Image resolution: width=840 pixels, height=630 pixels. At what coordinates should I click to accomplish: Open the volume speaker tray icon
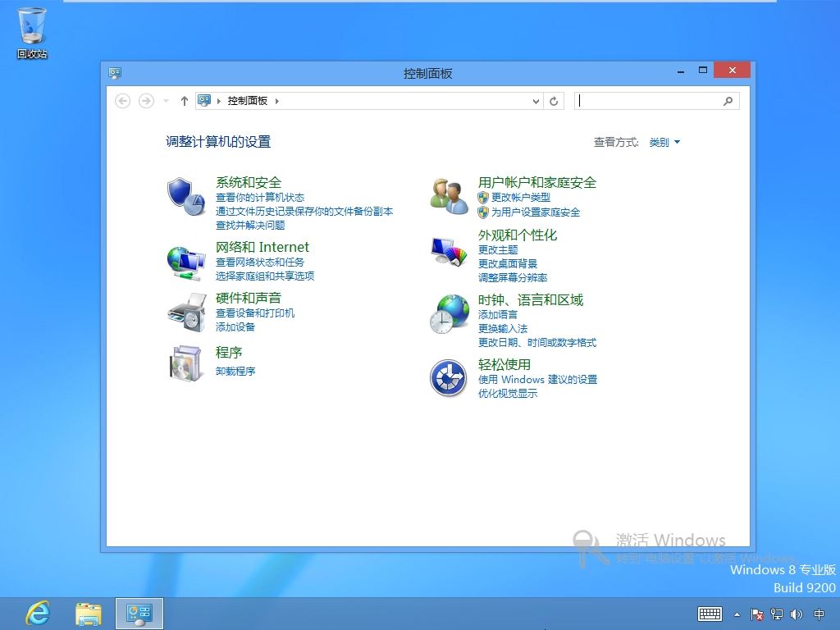pyautogui.click(x=797, y=614)
